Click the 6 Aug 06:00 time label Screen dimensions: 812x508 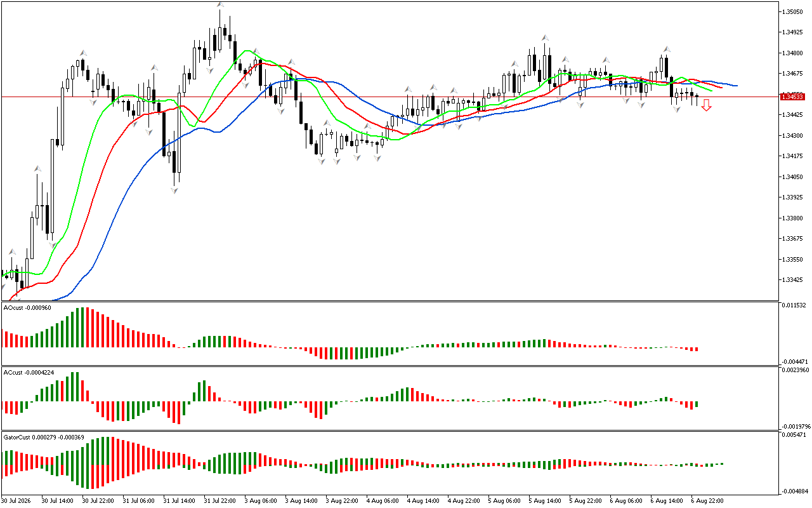[626, 500]
